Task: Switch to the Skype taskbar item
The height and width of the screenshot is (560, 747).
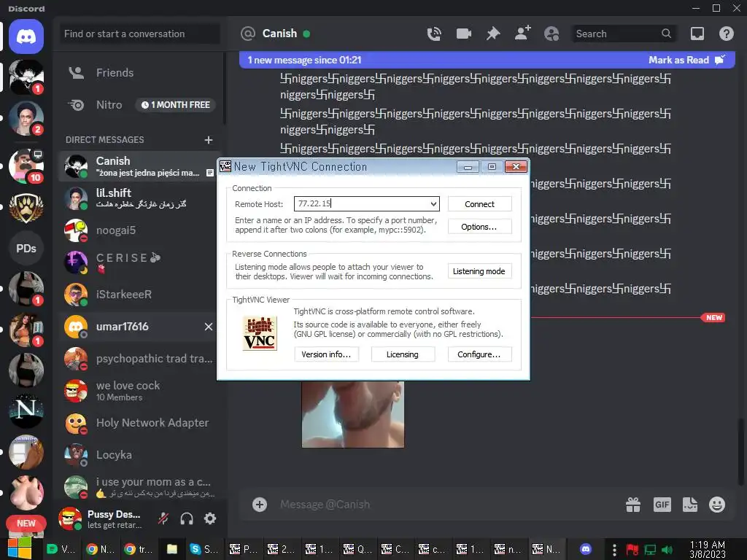Action: coord(204,549)
